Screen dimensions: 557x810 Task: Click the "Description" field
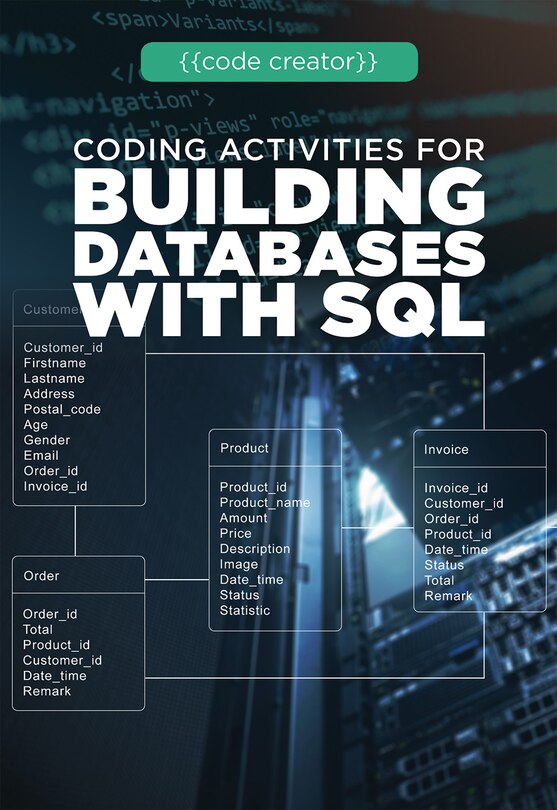(x=255, y=549)
